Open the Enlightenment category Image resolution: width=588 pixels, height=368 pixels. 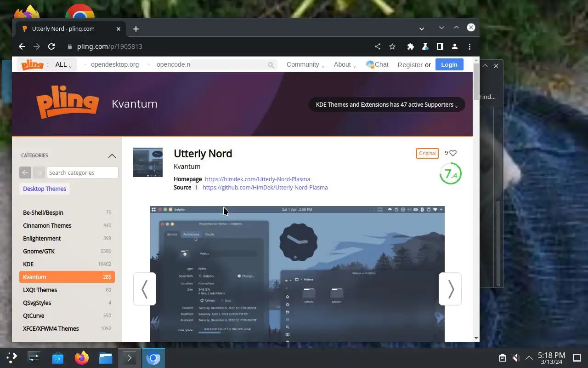pyautogui.click(x=67, y=238)
